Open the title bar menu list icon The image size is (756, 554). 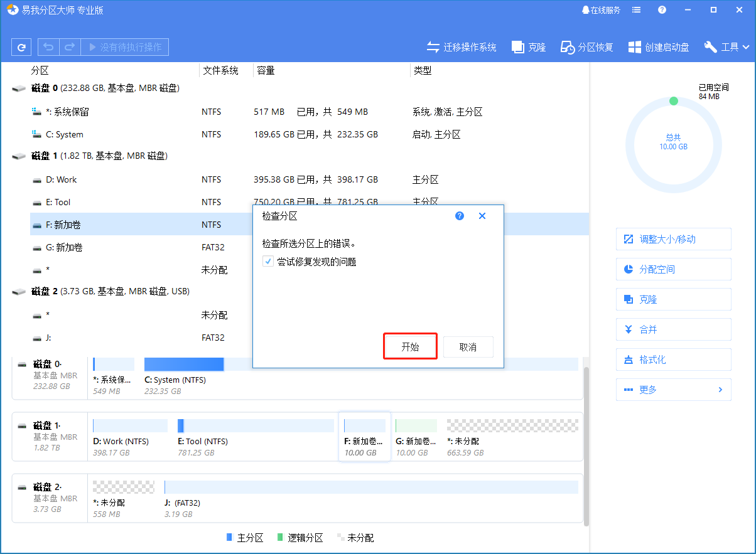coord(637,10)
